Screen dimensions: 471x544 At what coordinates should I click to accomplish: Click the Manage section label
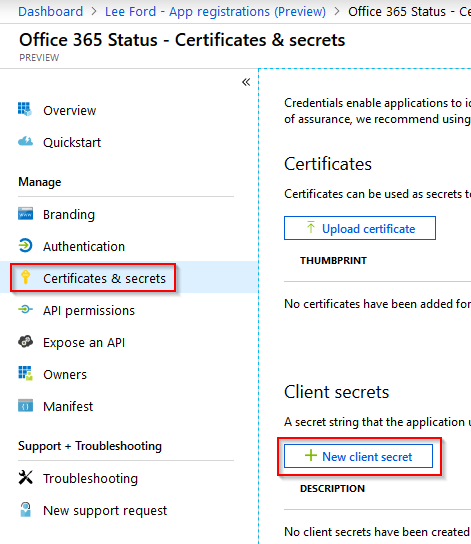click(x=40, y=182)
